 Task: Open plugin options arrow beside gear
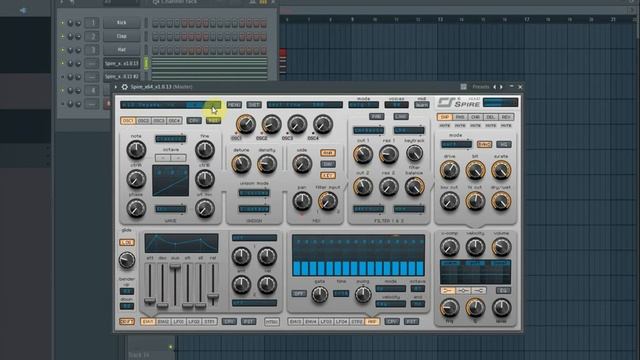[x=116, y=87]
